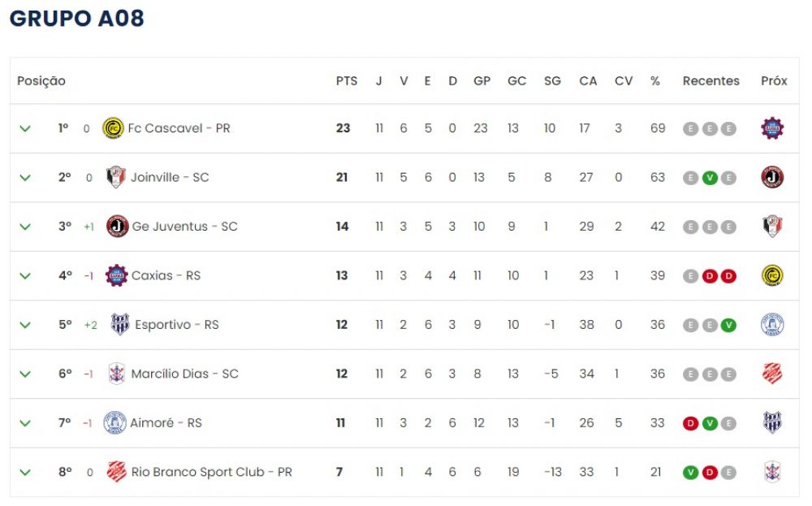This screenshot has height=506, width=812.
Task: Expand the Rio Branco Sport Club row chevron
Action: tap(25, 473)
